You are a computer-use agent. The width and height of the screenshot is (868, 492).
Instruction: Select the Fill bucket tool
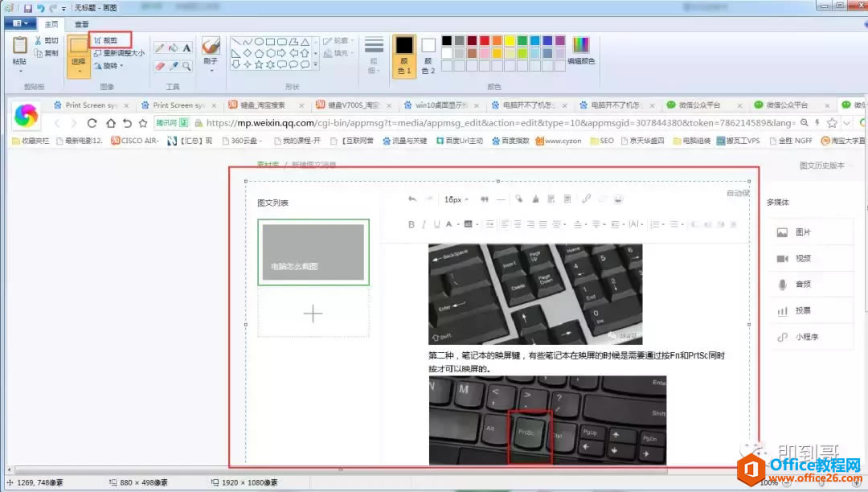coord(174,48)
